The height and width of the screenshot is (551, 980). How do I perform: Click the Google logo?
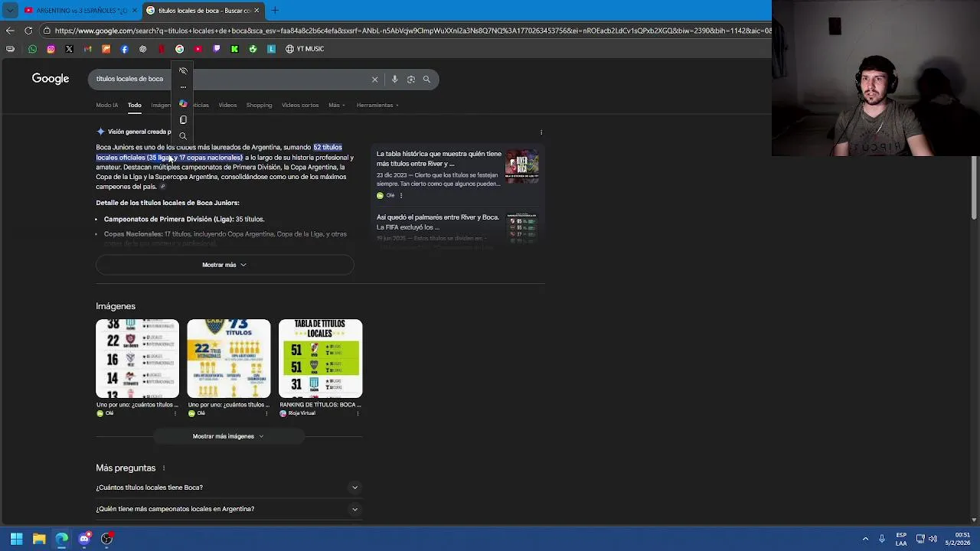click(x=51, y=79)
